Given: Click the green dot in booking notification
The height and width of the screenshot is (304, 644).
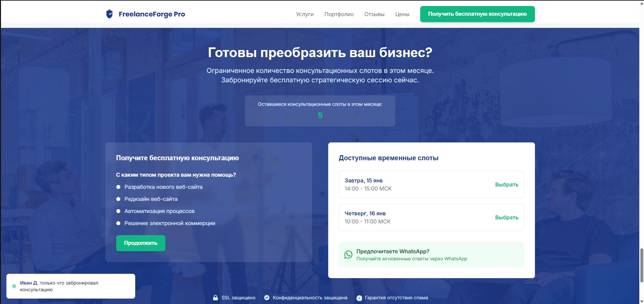Looking at the screenshot, I should click(14, 286).
